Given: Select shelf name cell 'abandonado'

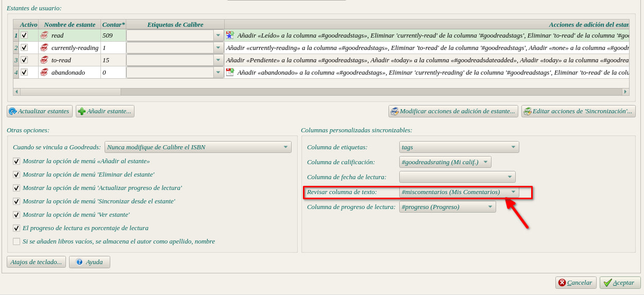Looking at the screenshot, I should tap(70, 73).
